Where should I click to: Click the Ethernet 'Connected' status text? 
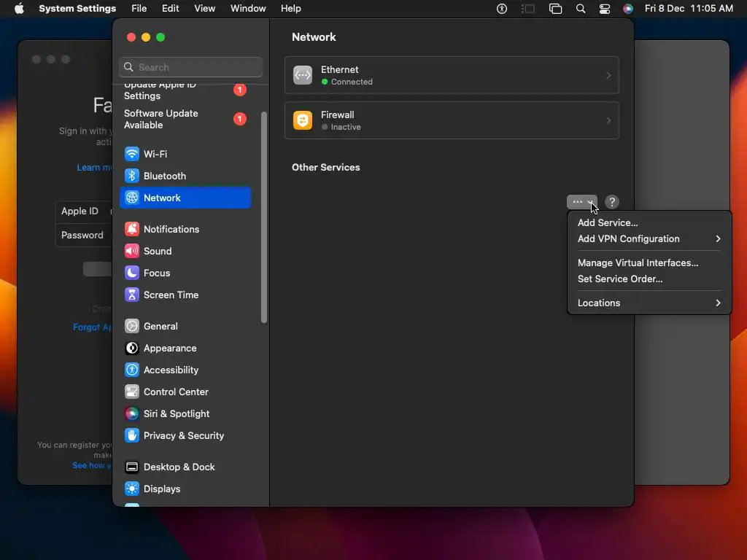(352, 82)
